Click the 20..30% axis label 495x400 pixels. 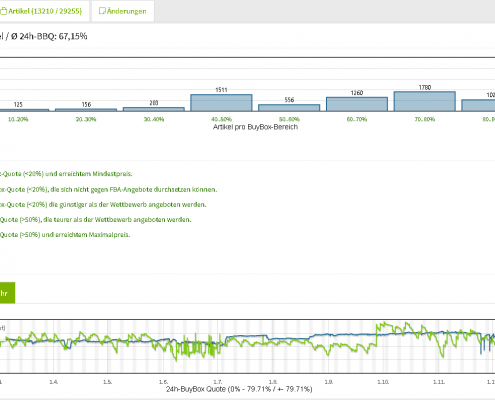(x=86, y=119)
